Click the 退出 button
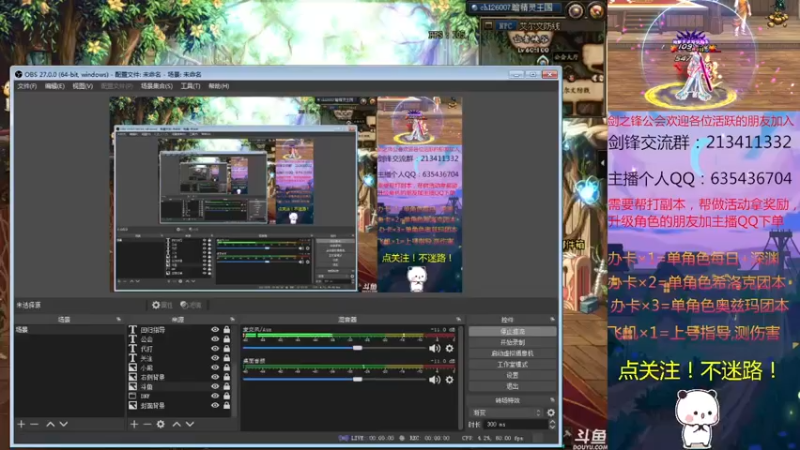The width and height of the screenshot is (800, 450). coord(512,386)
